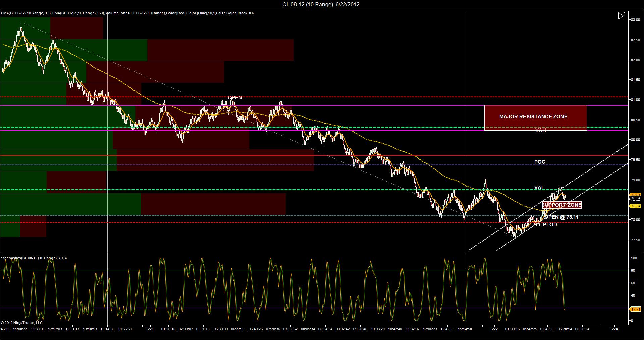Click the 12:42:53 time axis label

pos(447,329)
